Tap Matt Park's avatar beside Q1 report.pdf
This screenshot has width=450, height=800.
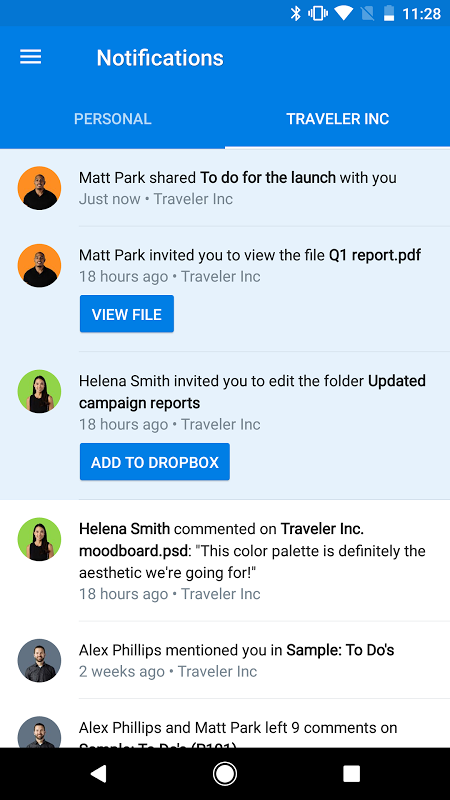point(39,265)
